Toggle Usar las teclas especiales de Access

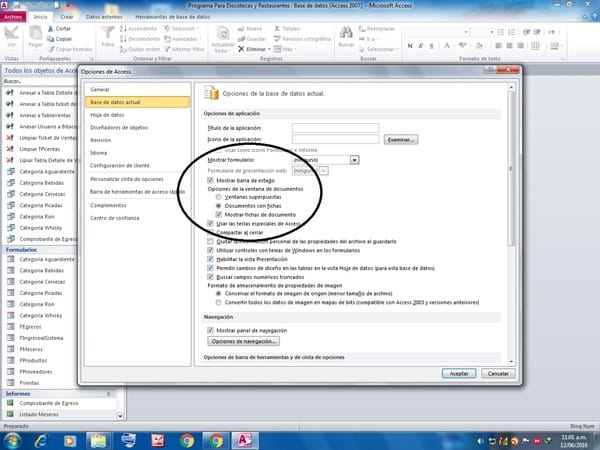pos(210,223)
